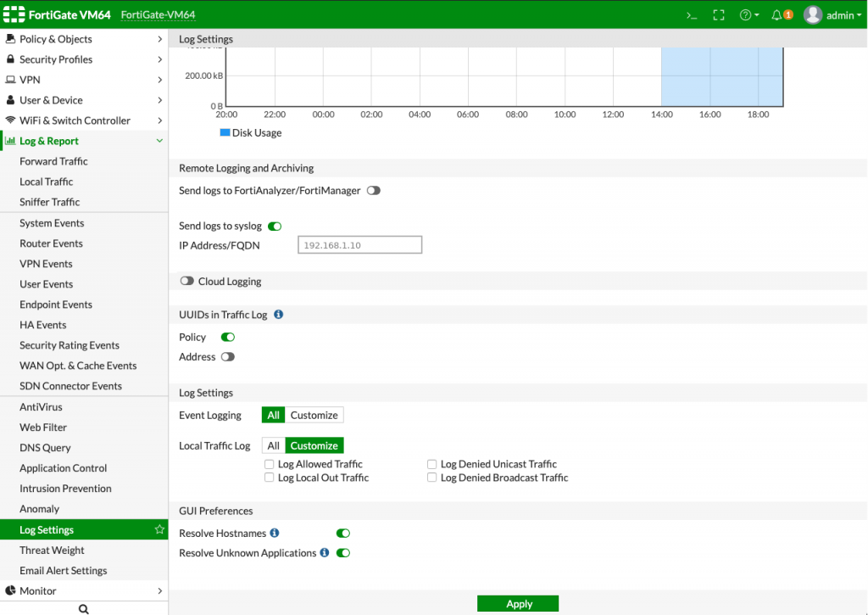This screenshot has width=868, height=615.
Task: Go to Email Alert Settings
Action: pos(63,570)
